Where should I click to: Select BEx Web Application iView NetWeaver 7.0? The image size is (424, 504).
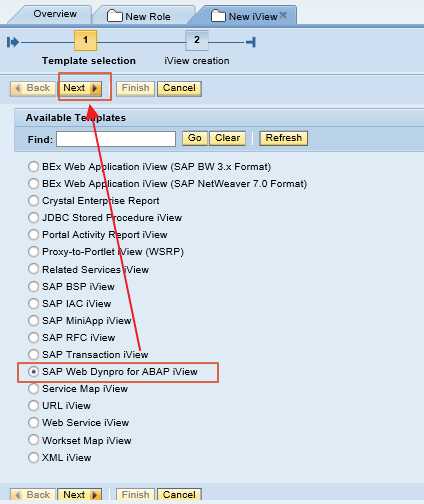pos(33,183)
